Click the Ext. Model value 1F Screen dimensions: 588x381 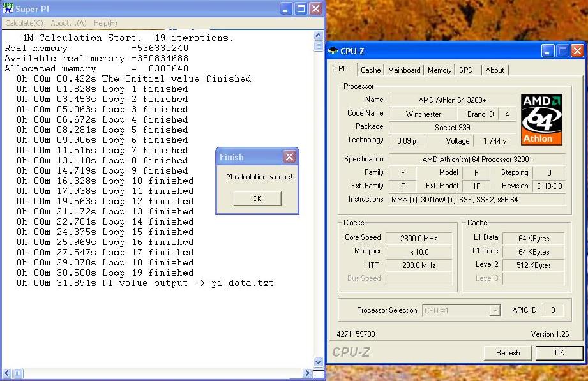pos(476,186)
